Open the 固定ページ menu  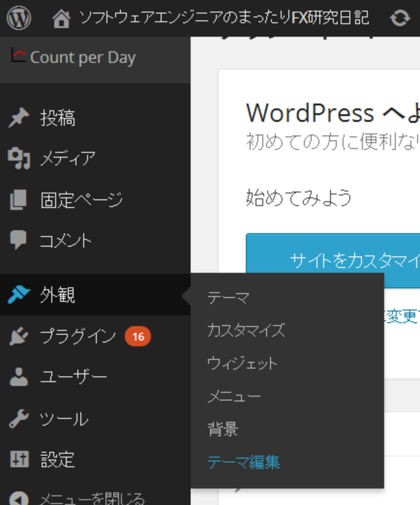coord(82,200)
